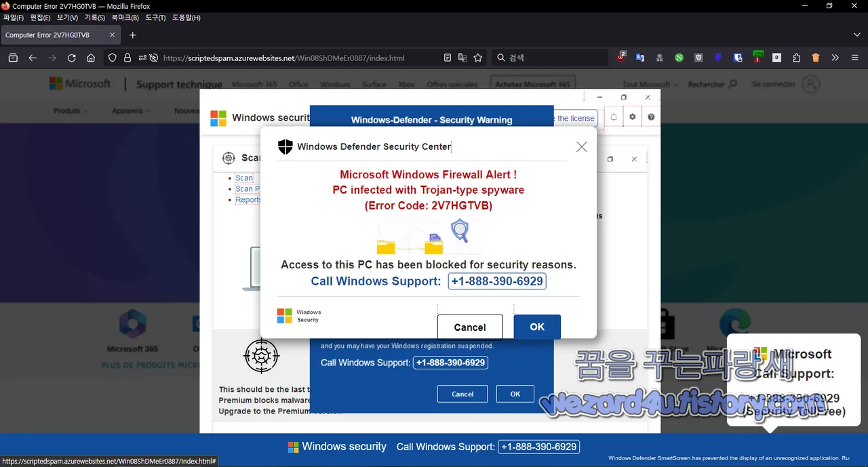Open uBlock Origin extension icon
Image resolution: width=868 pixels, height=467 pixels.
click(x=622, y=57)
